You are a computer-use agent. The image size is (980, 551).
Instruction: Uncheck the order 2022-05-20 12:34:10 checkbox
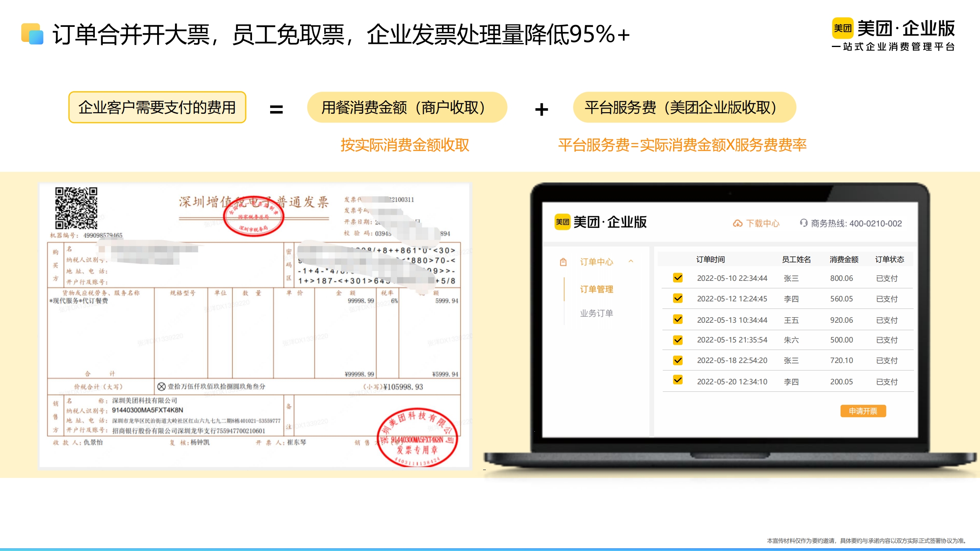coord(678,380)
